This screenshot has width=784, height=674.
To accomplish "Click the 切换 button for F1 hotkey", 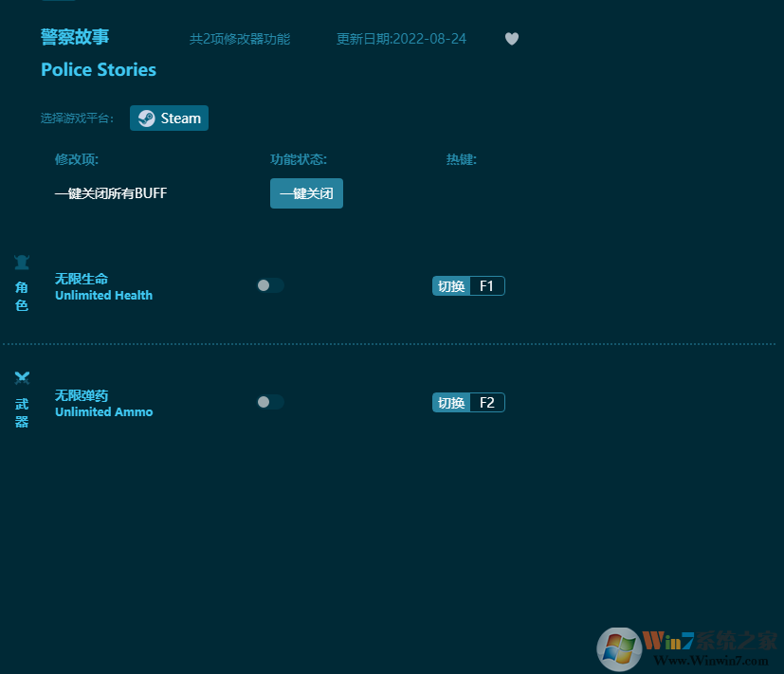I will [x=451, y=286].
